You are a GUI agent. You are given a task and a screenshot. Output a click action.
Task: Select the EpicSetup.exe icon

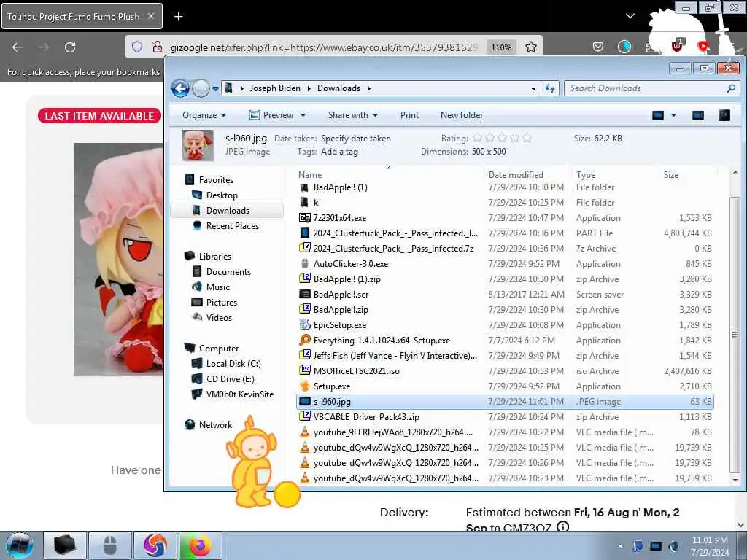click(304, 324)
